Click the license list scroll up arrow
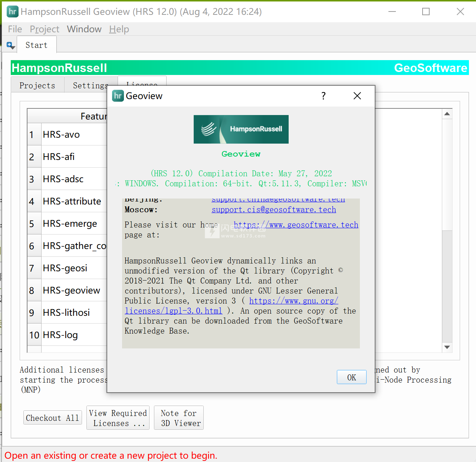Screen dimensions: 476x462 [447, 114]
